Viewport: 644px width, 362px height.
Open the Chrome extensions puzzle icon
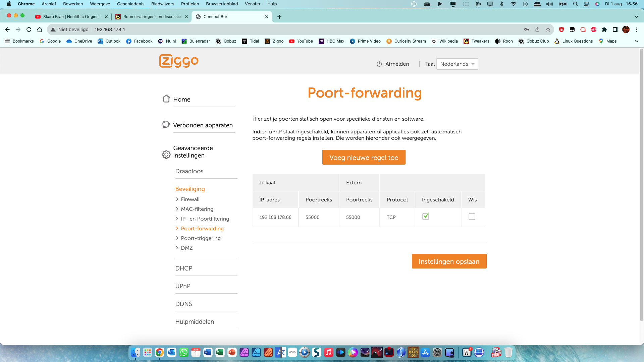pyautogui.click(x=604, y=29)
